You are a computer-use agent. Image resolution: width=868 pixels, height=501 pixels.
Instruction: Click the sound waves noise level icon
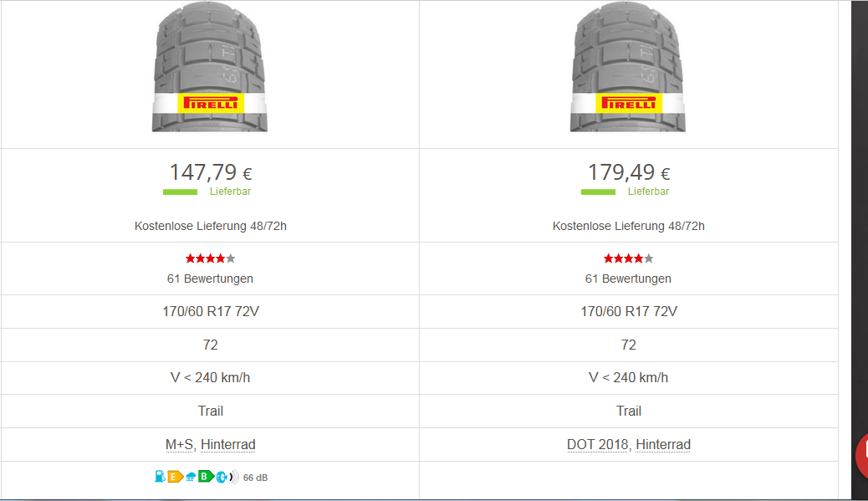234,477
